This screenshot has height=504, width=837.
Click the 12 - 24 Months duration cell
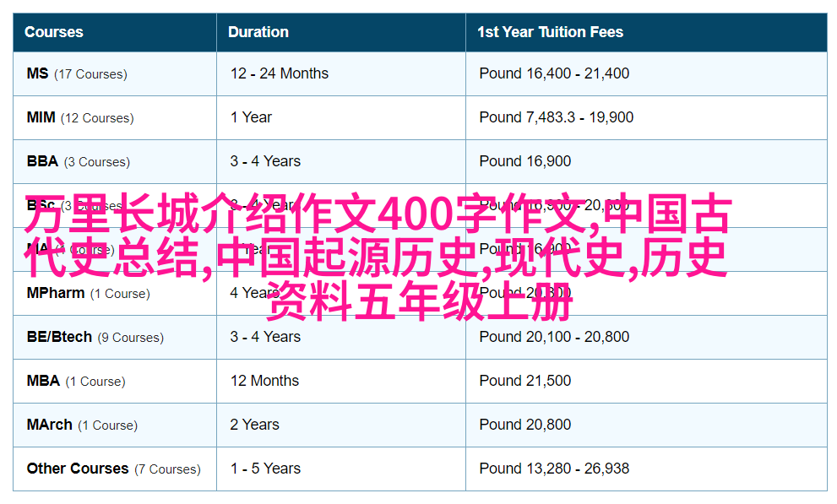[x=280, y=73]
